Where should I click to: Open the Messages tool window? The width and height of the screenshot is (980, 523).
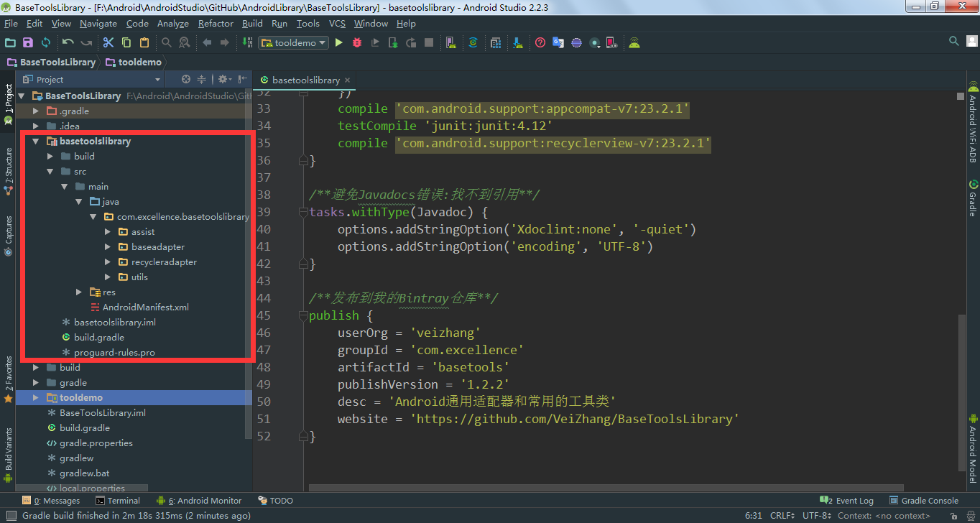[51, 501]
